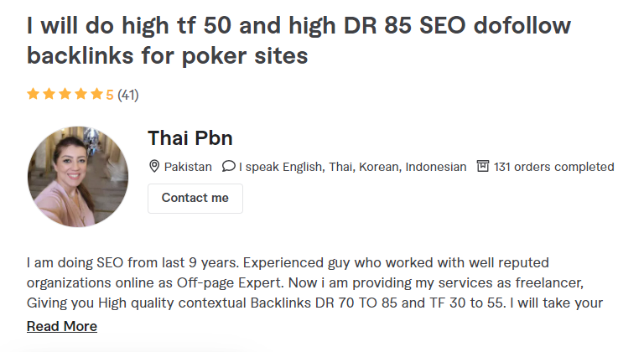This screenshot has height=352, width=644.
Task: Click the seller description paragraph
Action: click(x=314, y=282)
